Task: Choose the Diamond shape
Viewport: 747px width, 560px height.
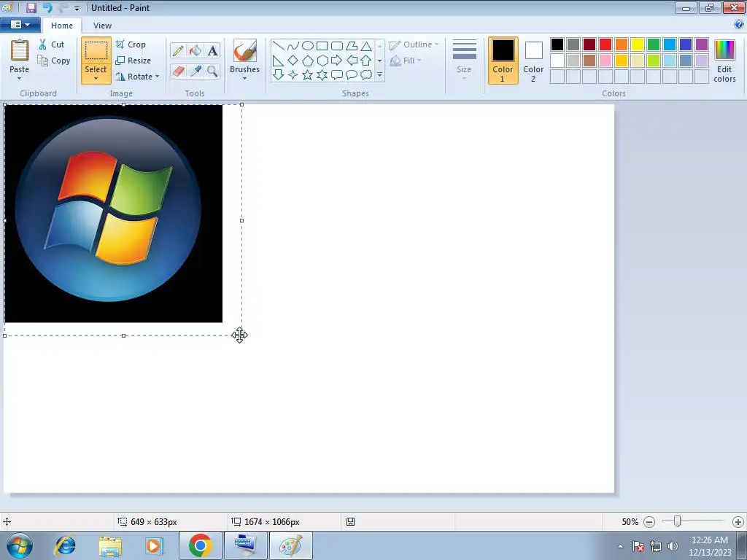Action: (x=293, y=61)
